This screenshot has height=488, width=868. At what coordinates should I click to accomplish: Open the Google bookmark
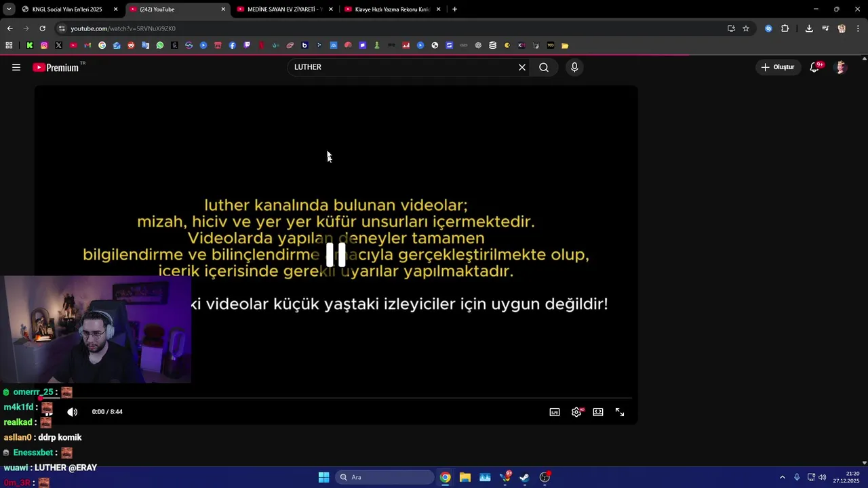pos(102,45)
